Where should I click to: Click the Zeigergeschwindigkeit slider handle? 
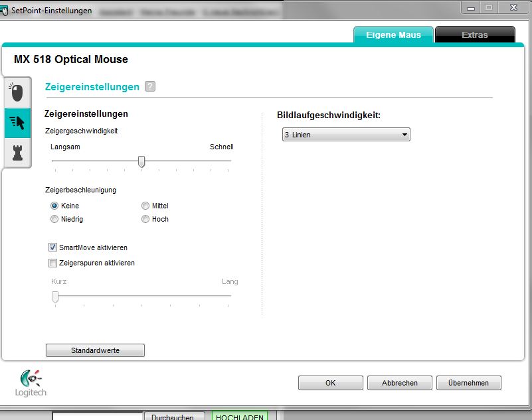point(141,162)
